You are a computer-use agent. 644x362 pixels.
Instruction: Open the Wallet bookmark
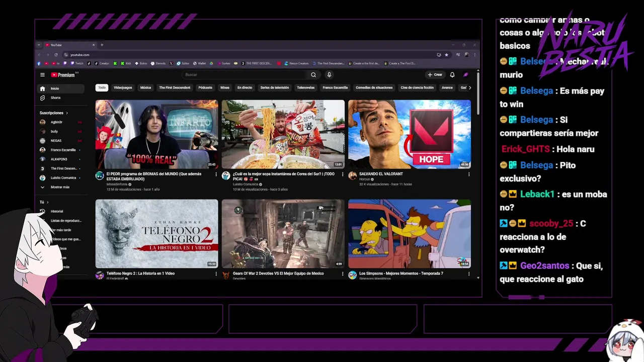tap(199, 63)
